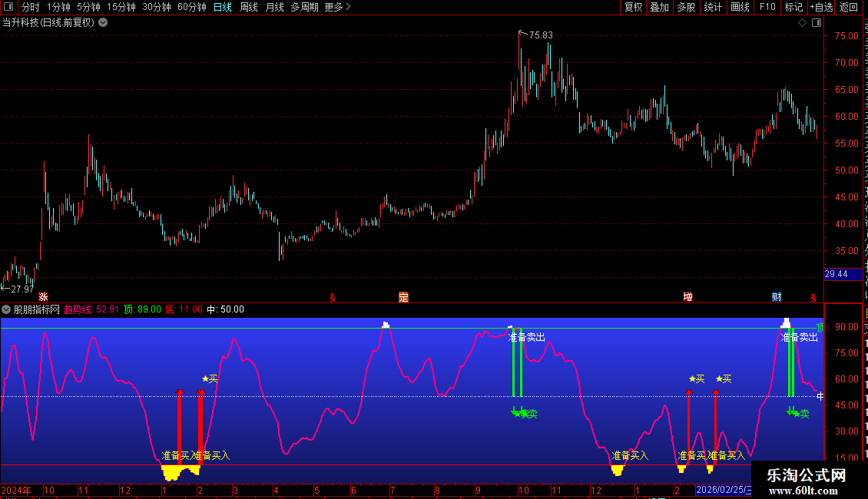Viewport: 868px width, 499px height.
Task: Click the rightmost 准备卖出 signal label
Action: coord(800,337)
